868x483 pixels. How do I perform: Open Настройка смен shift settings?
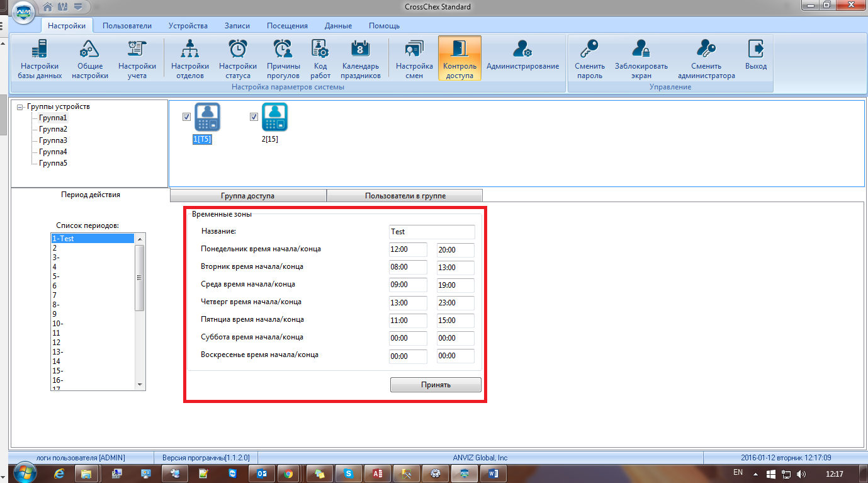414,59
